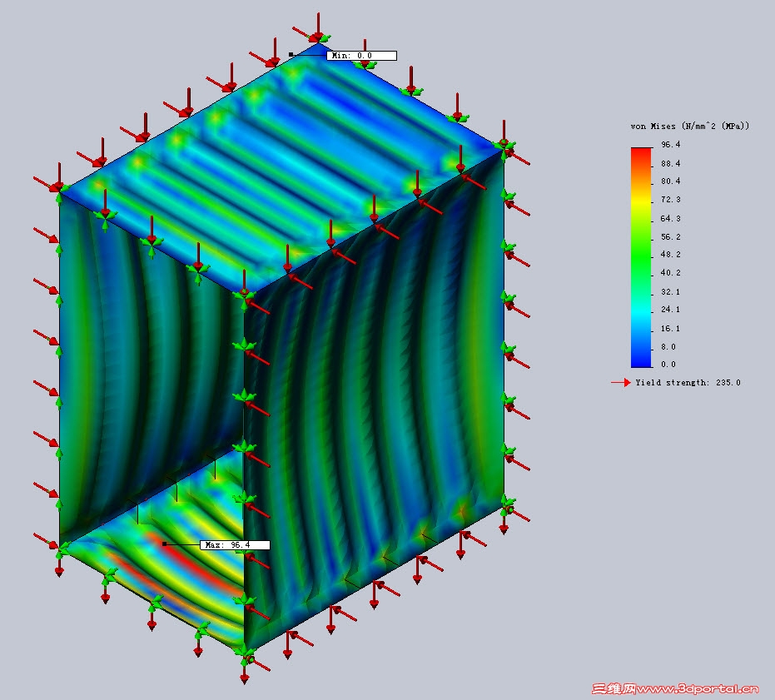
Task: Click the "Max: 96.4" annotation callout
Action: 235,545
